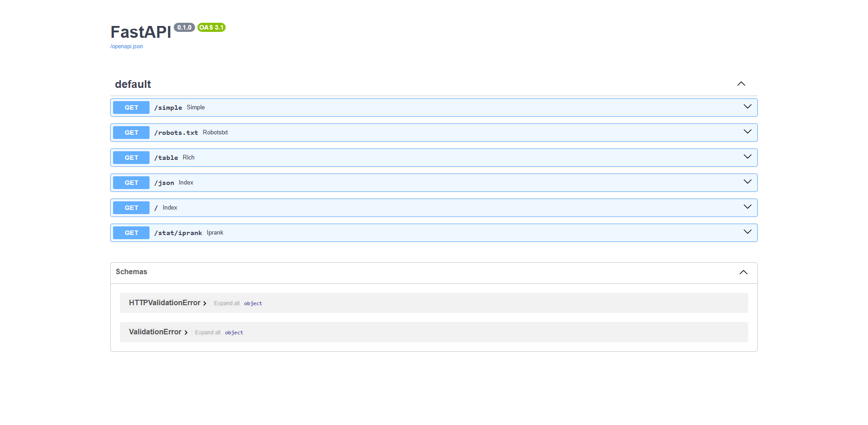Click the 0.1.0 version badge
The image size is (868, 425).
click(x=184, y=27)
